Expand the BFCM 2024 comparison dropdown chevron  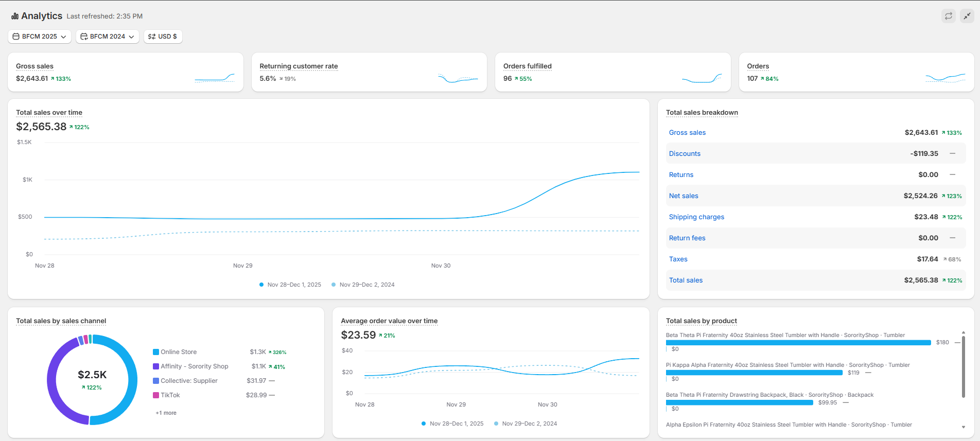[132, 37]
